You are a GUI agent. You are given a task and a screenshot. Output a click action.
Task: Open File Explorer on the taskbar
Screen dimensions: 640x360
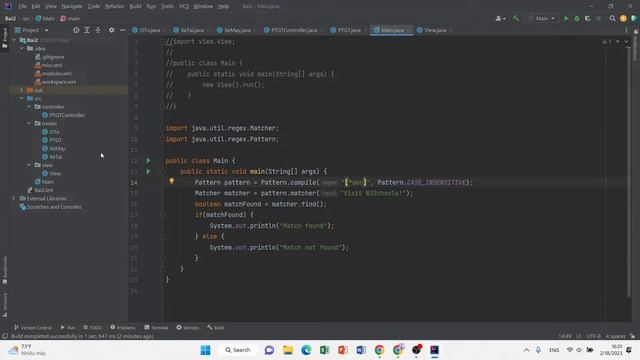coord(288,350)
